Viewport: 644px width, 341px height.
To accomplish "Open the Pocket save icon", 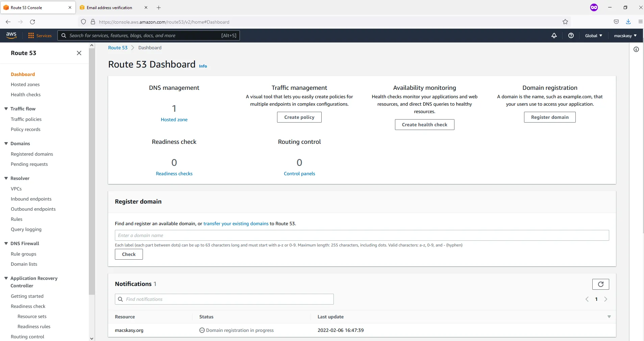I will click(616, 22).
